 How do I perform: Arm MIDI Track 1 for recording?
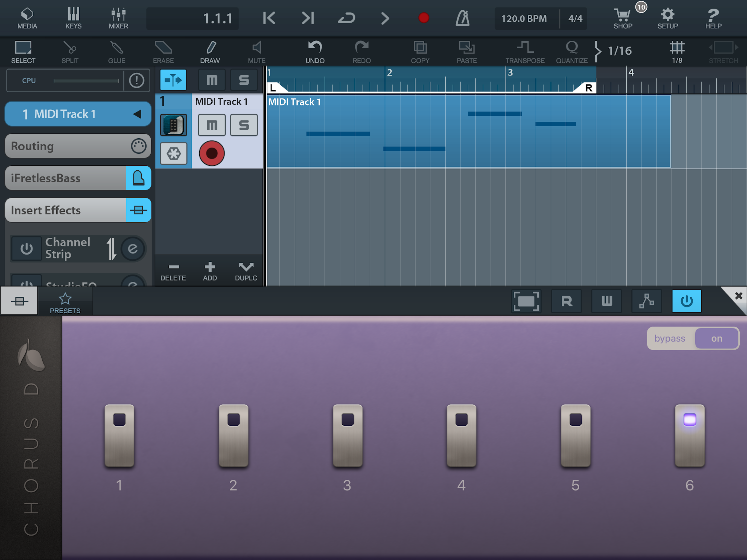click(x=212, y=154)
